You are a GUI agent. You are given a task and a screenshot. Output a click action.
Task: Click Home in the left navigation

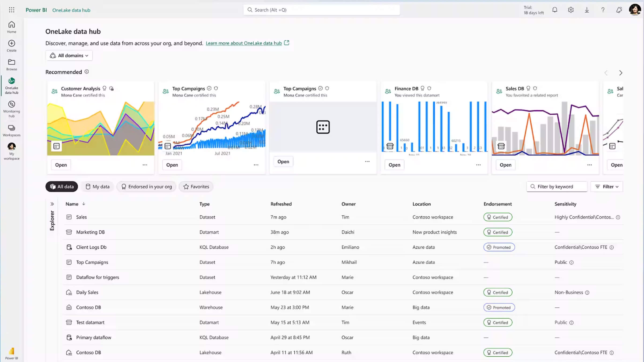coord(12,27)
